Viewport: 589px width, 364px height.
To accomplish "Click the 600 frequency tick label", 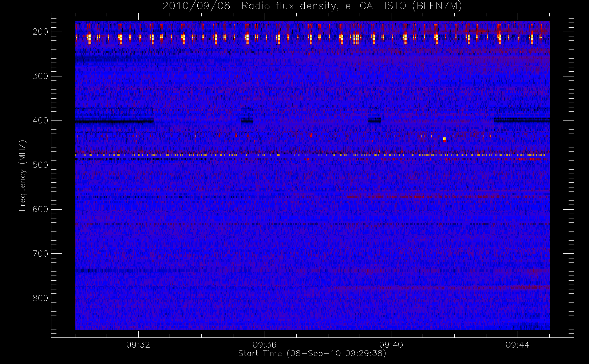I will 40,209.
